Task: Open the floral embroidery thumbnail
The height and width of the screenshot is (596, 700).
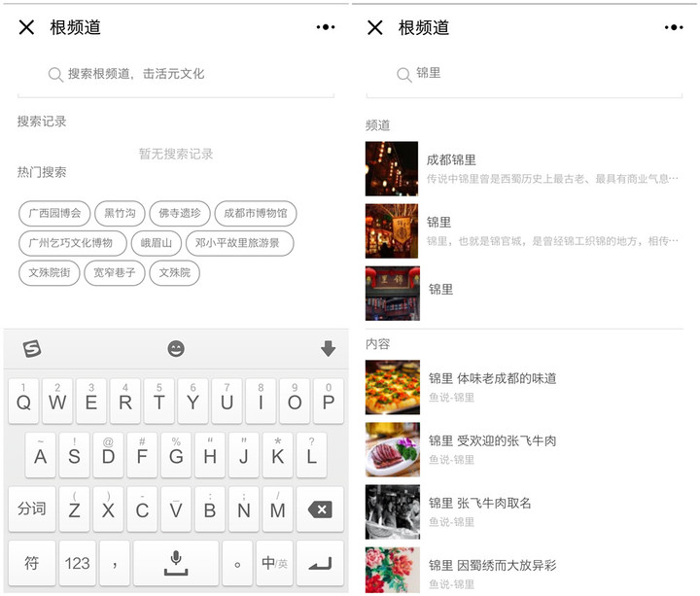Action: tap(393, 570)
